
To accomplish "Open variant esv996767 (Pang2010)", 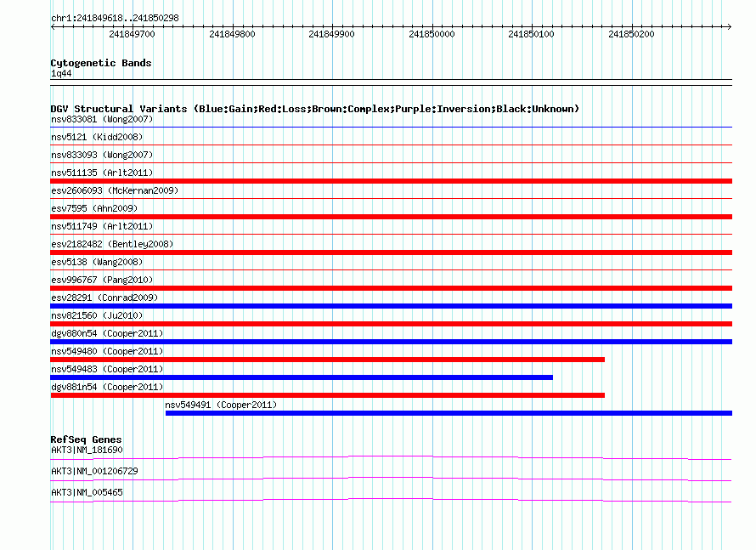I will pos(102,280).
